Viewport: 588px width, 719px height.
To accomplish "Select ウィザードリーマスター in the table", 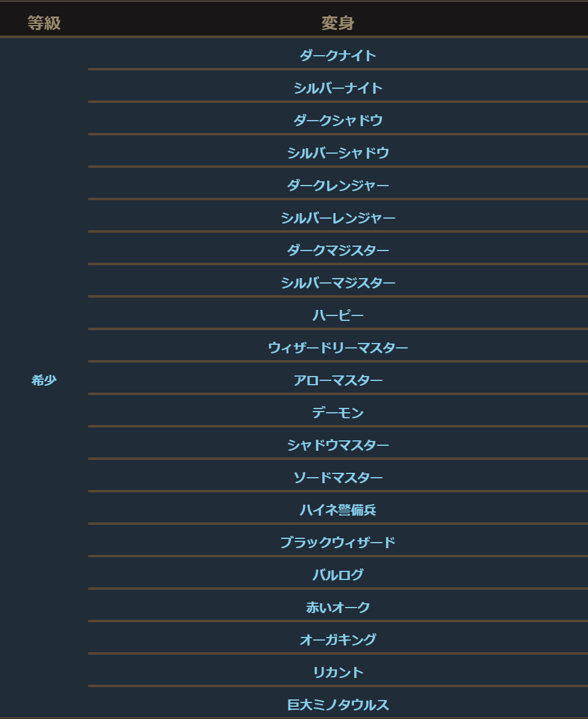I will [337, 348].
